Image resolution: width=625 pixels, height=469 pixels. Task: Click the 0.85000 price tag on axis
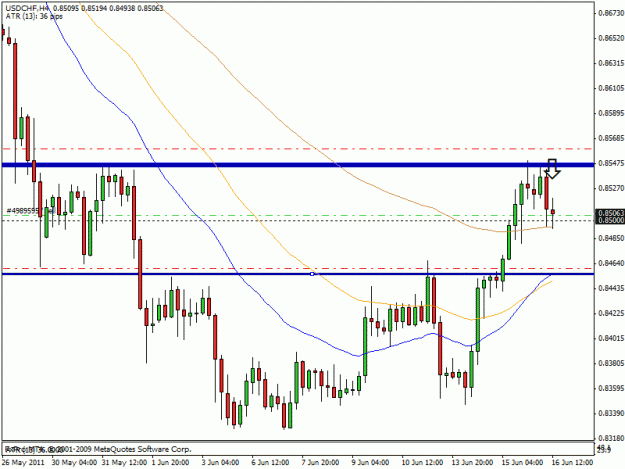tap(611, 220)
